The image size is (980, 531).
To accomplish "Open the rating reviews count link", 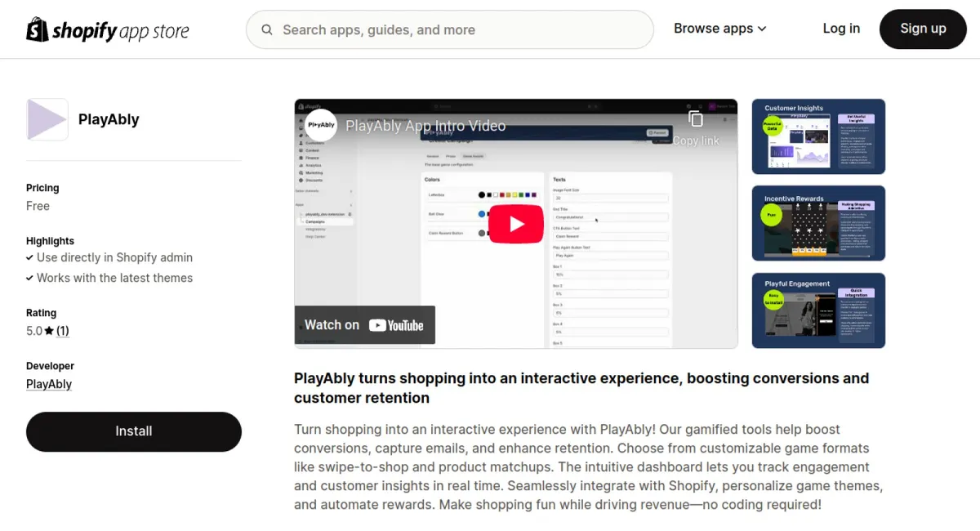I will click(63, 331).
